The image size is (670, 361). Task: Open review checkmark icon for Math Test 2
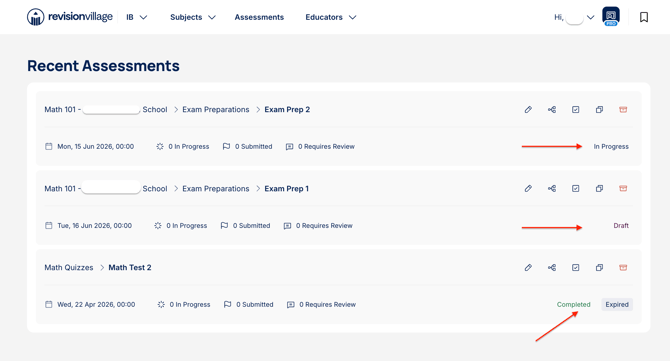576,267
